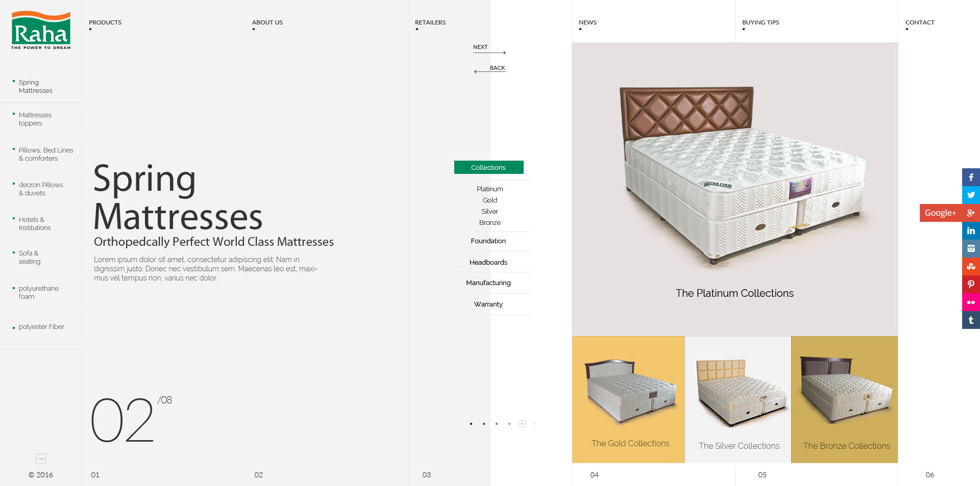Select Hotels & Institutions in sidebar
This screenshot has height=486, width=980.
35,223
